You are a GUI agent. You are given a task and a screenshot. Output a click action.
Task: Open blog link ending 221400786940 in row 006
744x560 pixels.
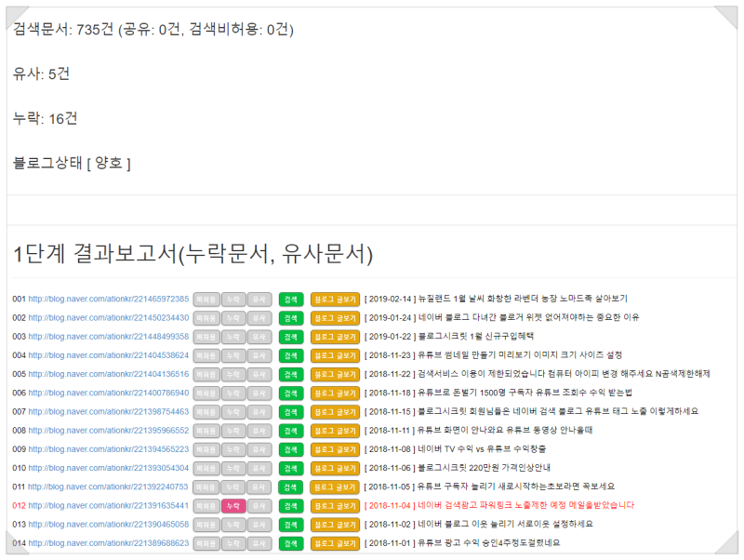point(108,393)
